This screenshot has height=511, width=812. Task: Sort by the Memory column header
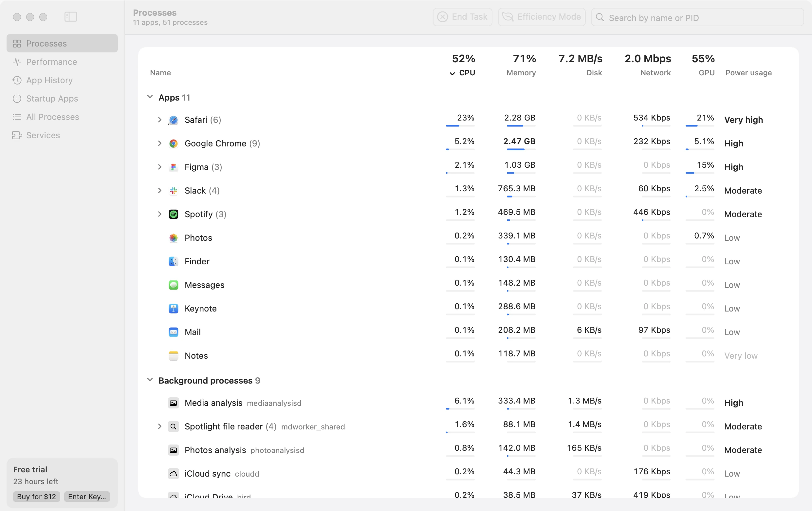click(521, 73)
